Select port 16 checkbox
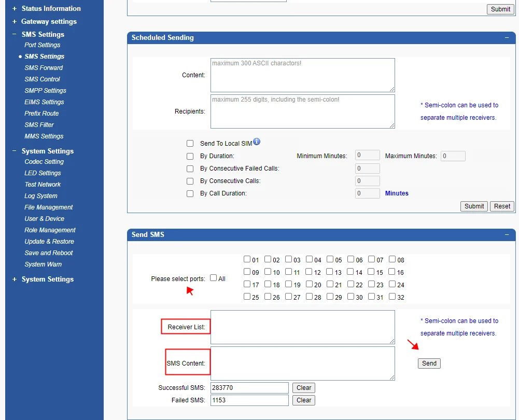 pyautogui.click(x=392, y=271)
